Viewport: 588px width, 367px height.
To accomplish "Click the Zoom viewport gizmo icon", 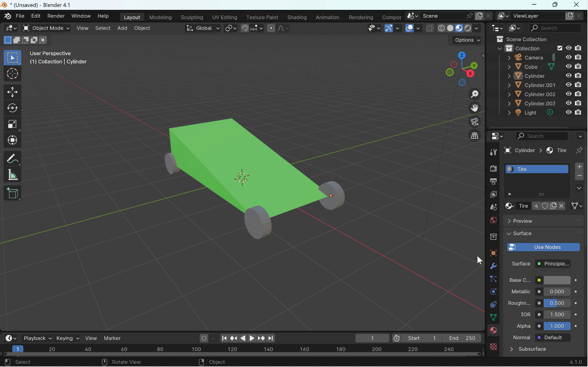I will pos(475,95).
